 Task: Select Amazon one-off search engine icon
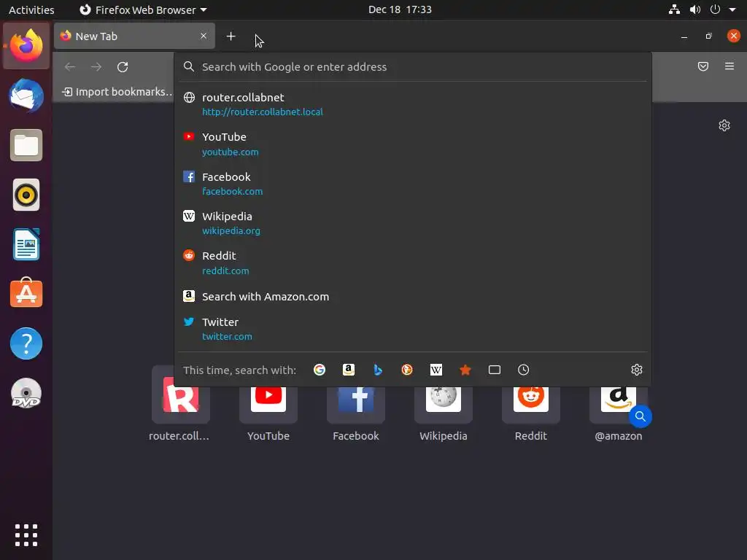tap(349, 370)
